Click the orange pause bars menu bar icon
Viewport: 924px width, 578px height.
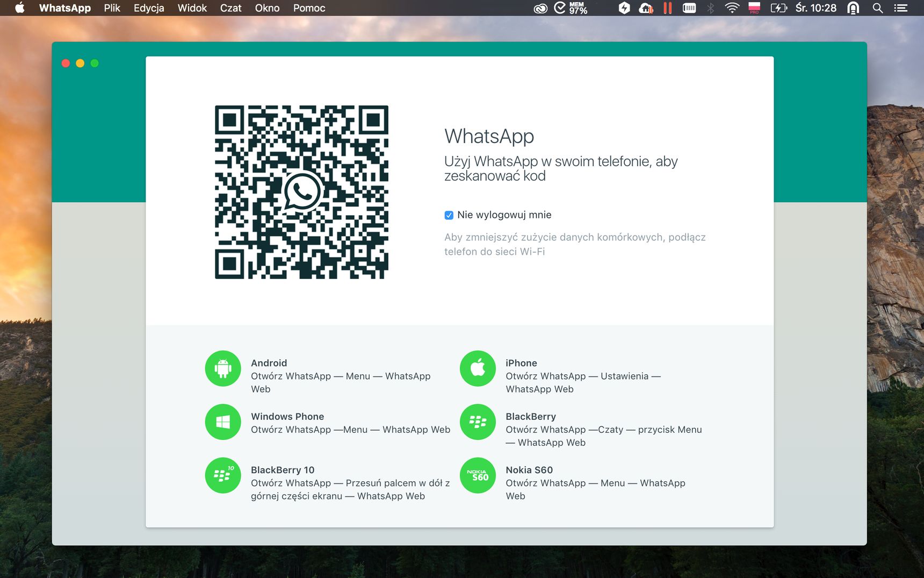(x=668, y=8)
